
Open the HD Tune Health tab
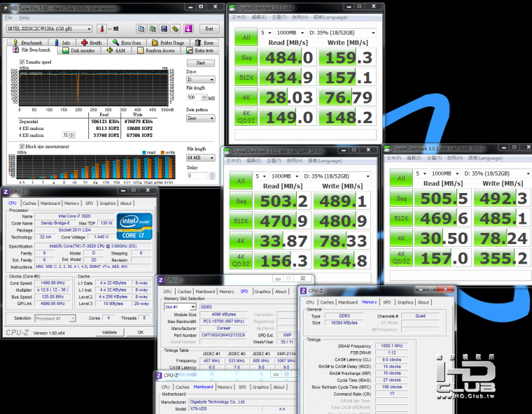coord(92,43)
